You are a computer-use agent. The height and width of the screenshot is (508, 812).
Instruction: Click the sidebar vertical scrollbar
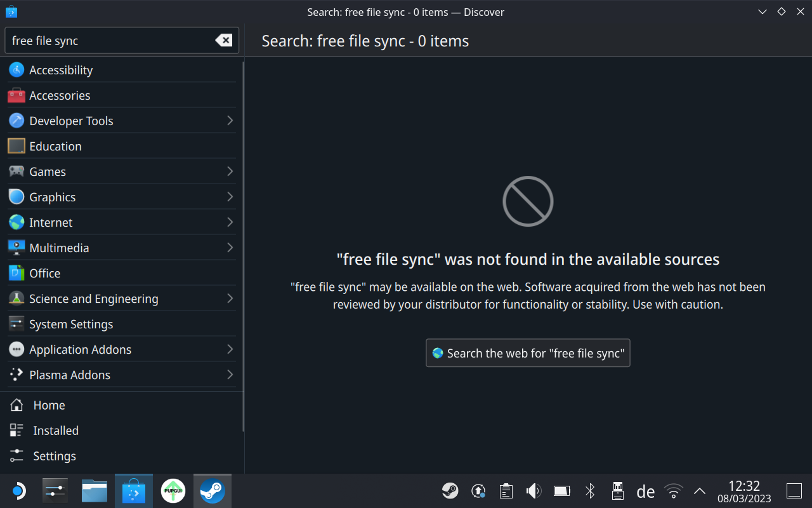(244, 248)
